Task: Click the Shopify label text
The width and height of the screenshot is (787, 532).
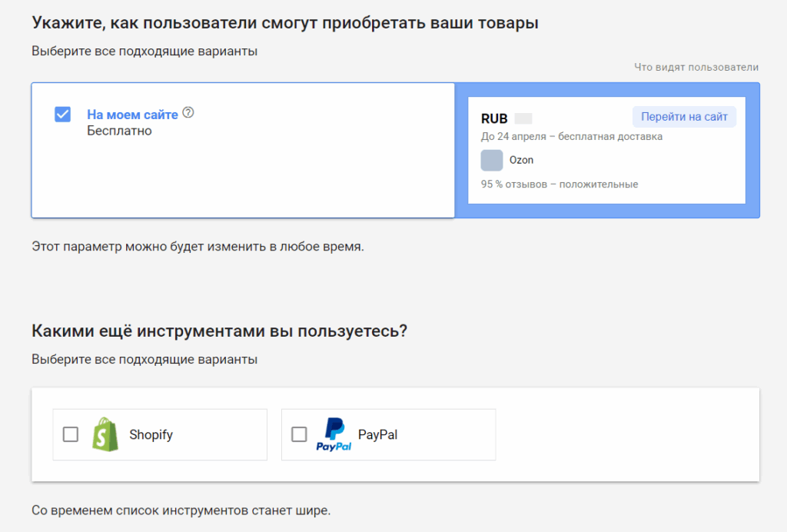Action: click(x=151, y=434)
